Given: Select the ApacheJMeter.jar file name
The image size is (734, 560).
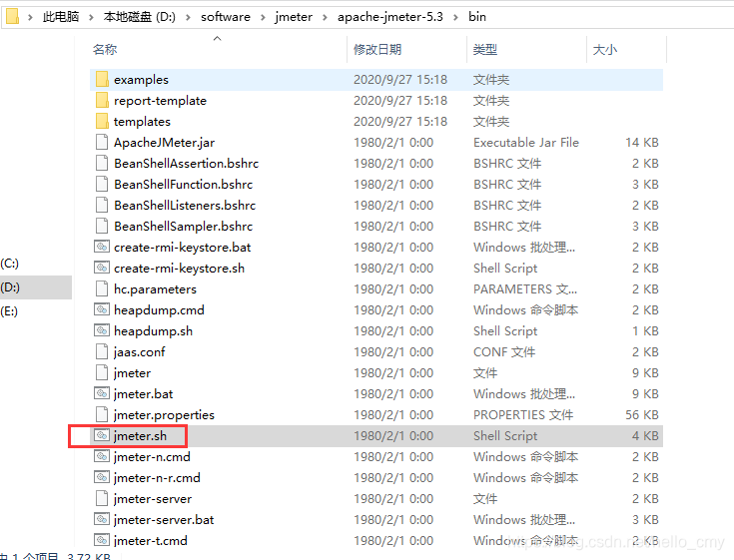Looking at the screenshot, I should (x=165, y=143).
